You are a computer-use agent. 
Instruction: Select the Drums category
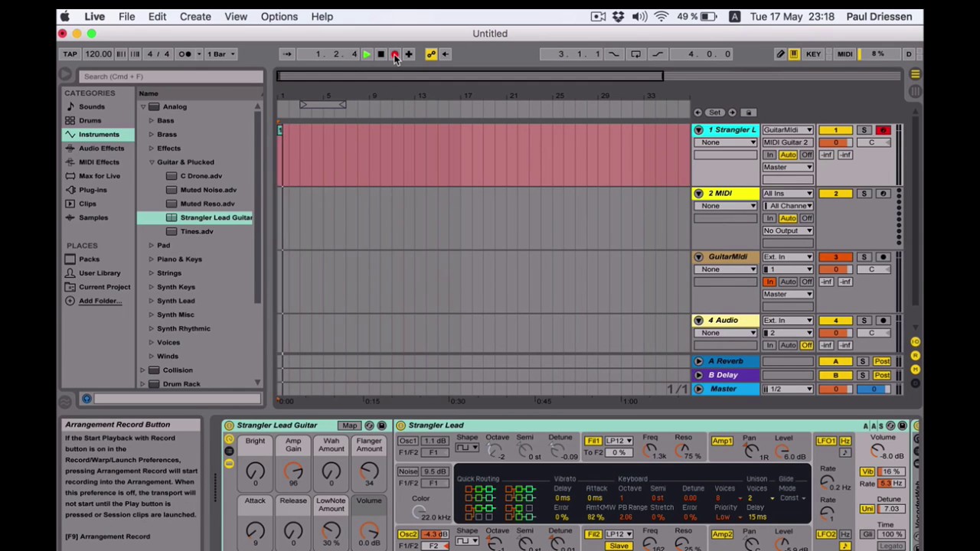(90, 121)
